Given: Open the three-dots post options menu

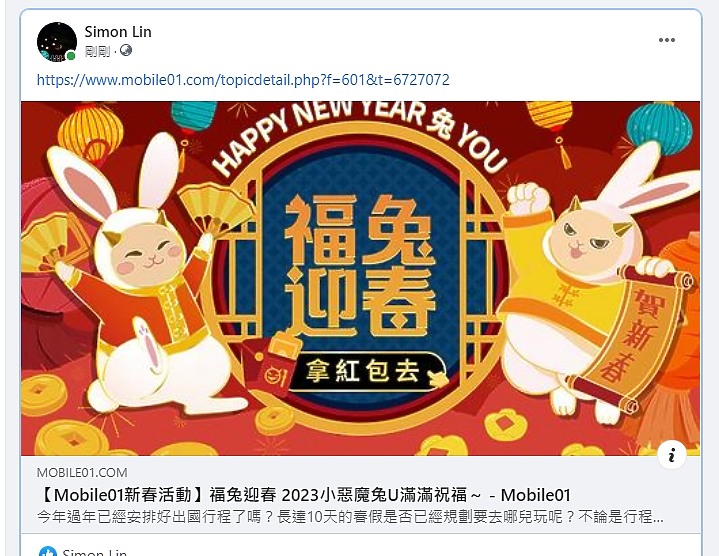Looking at the screenshot, I should (666, 40).
